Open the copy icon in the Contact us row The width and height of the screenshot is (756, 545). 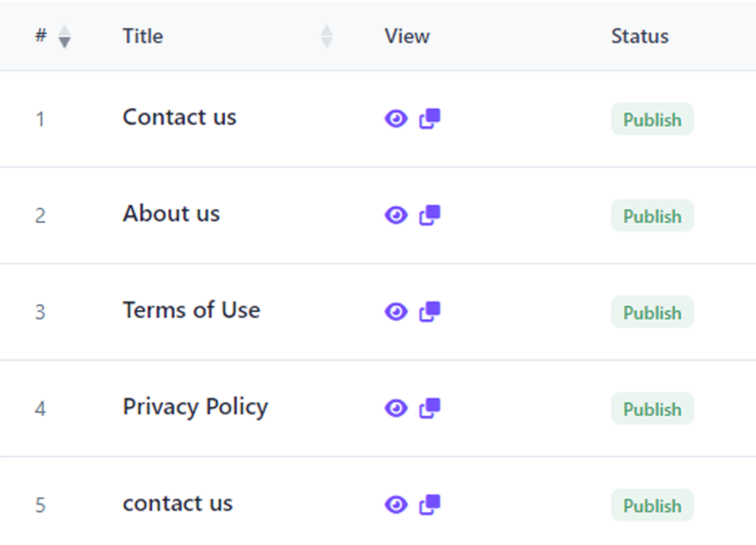429,118
